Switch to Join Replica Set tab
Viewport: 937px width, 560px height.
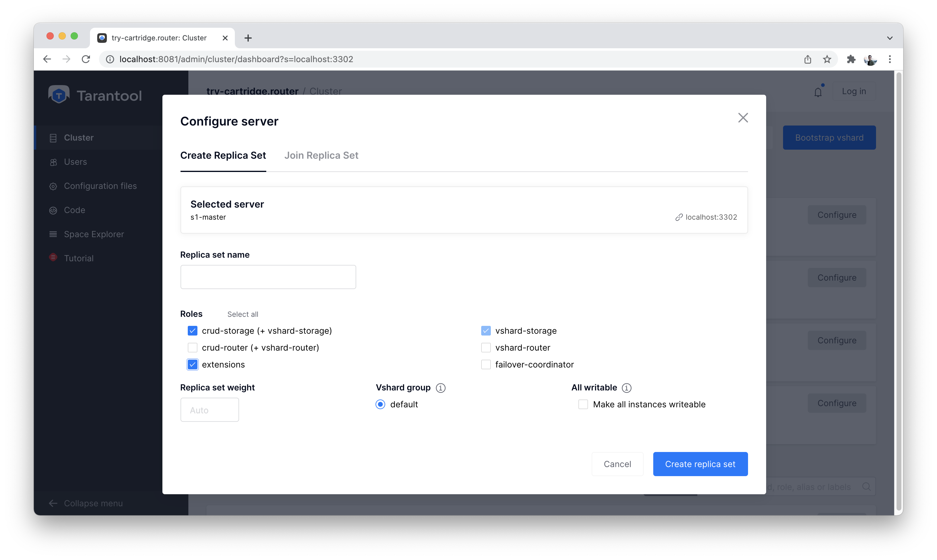[321, 155]
